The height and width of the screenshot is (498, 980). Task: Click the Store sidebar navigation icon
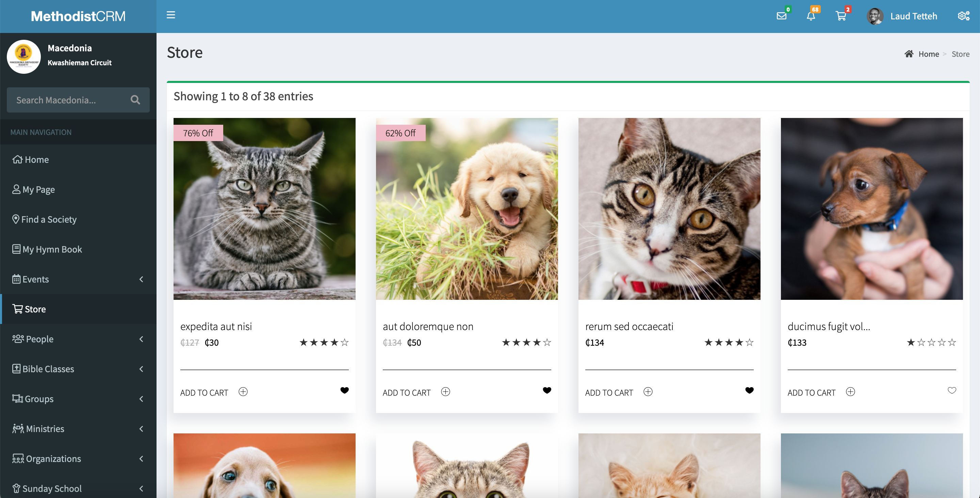point(17,309)
